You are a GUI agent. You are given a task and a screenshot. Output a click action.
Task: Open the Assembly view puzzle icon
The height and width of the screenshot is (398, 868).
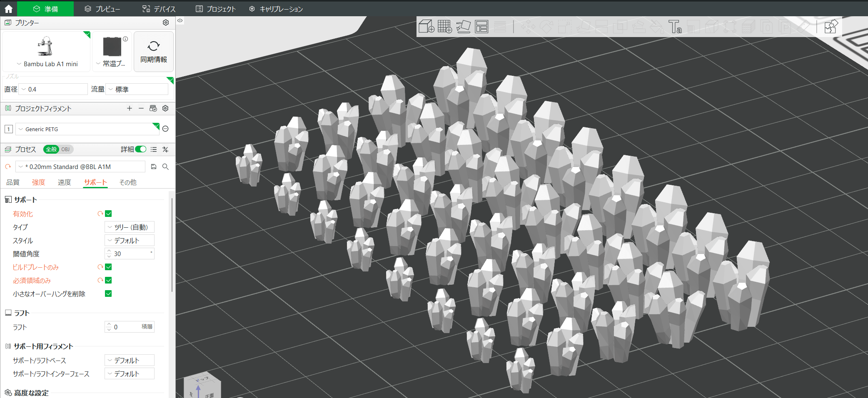coord(831,27)
